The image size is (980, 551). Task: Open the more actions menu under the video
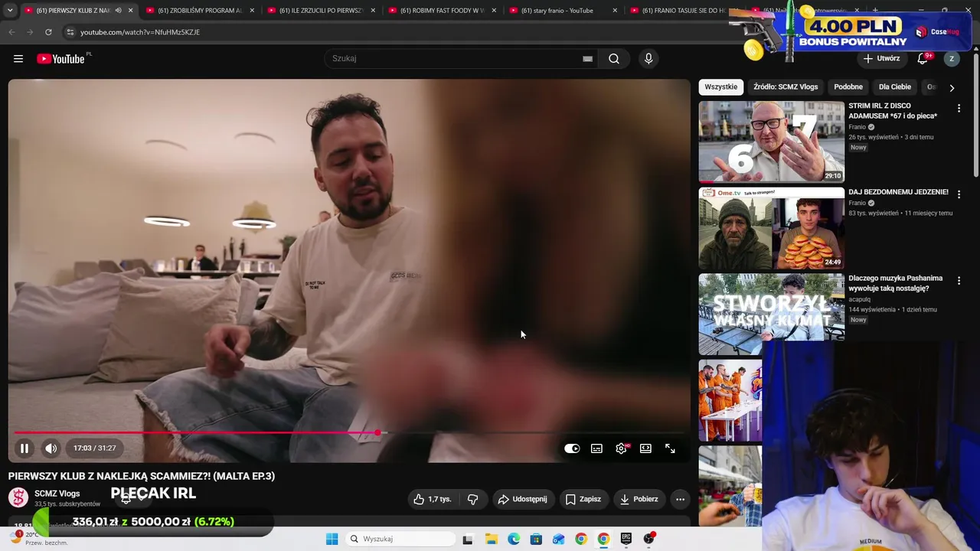(680, 499)
